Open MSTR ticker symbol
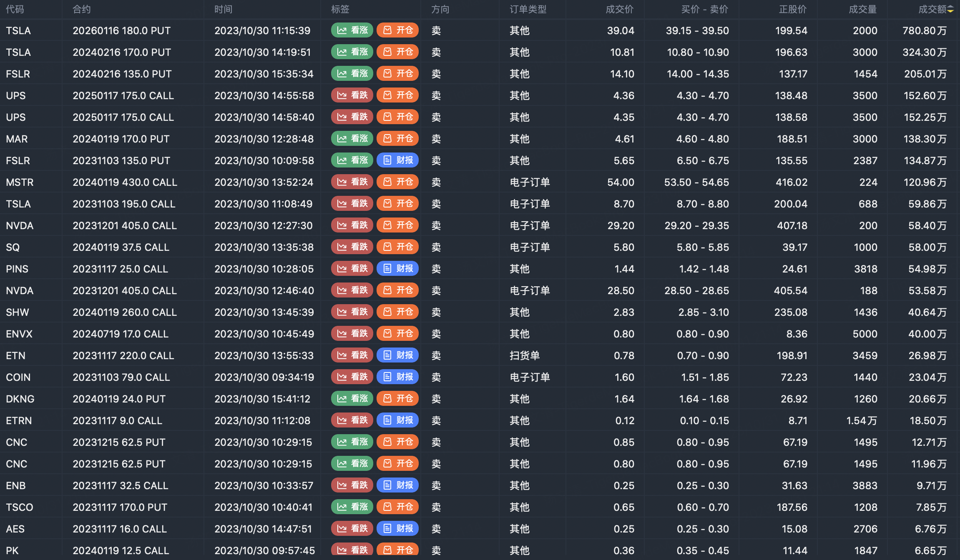This screenshot has width=960, height=560. (x=20, y=182)
